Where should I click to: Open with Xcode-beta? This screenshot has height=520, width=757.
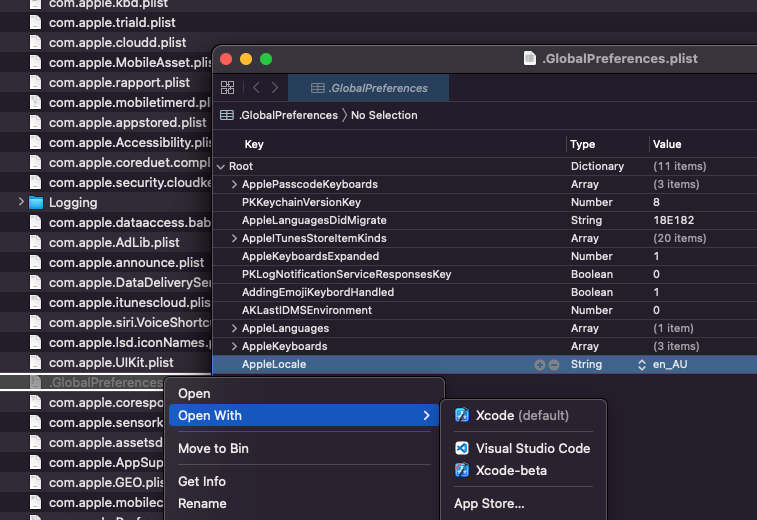point(523,470)
